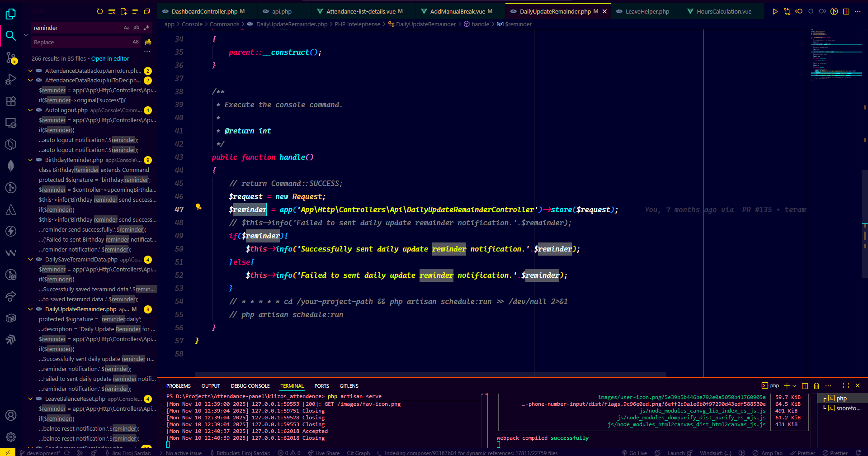Enable Use Regular Expression in search
The image size is (868, 456).
[146, 28]
